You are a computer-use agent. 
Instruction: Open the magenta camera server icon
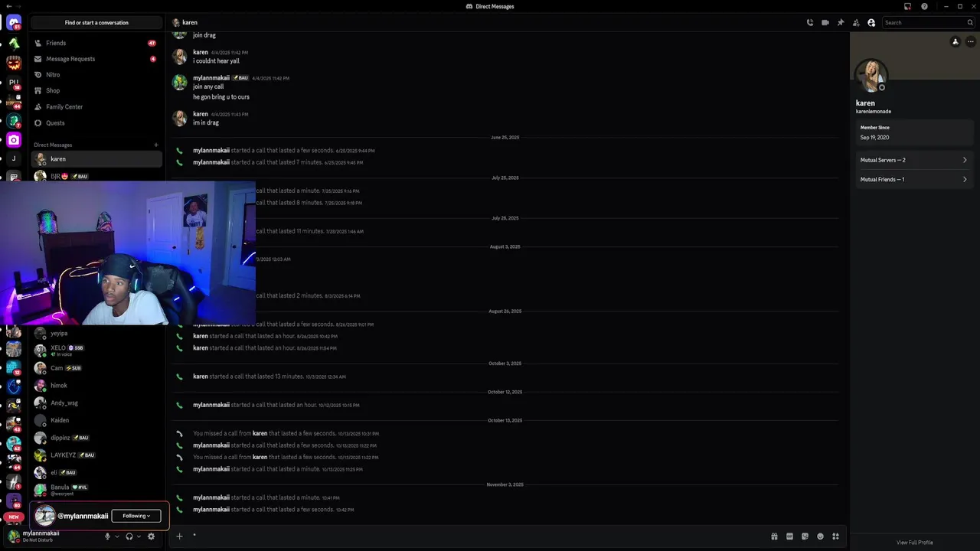tap(14, 140)
